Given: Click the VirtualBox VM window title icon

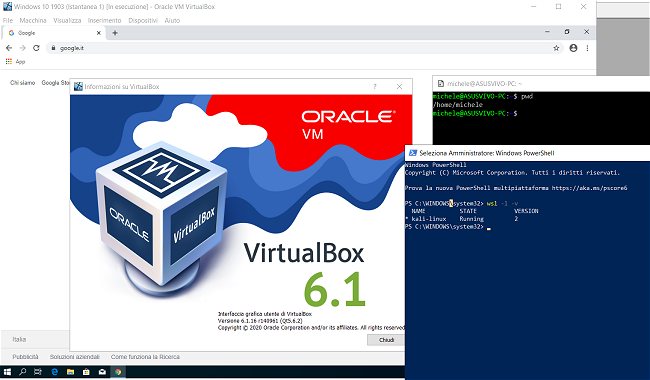Looking at the screenshot, I should (7, 7).
